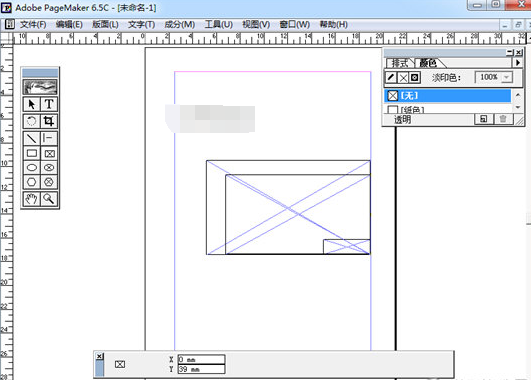Image resolution: width=531 pixels, height=380 pixels.
Task: Click the X position input field
Action: [201, 359]
